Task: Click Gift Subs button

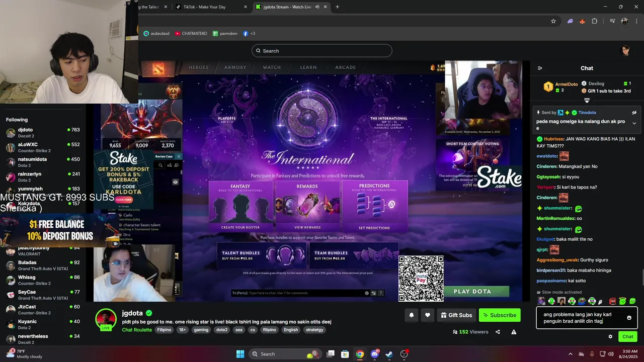Action: click(x=456, y=315)
